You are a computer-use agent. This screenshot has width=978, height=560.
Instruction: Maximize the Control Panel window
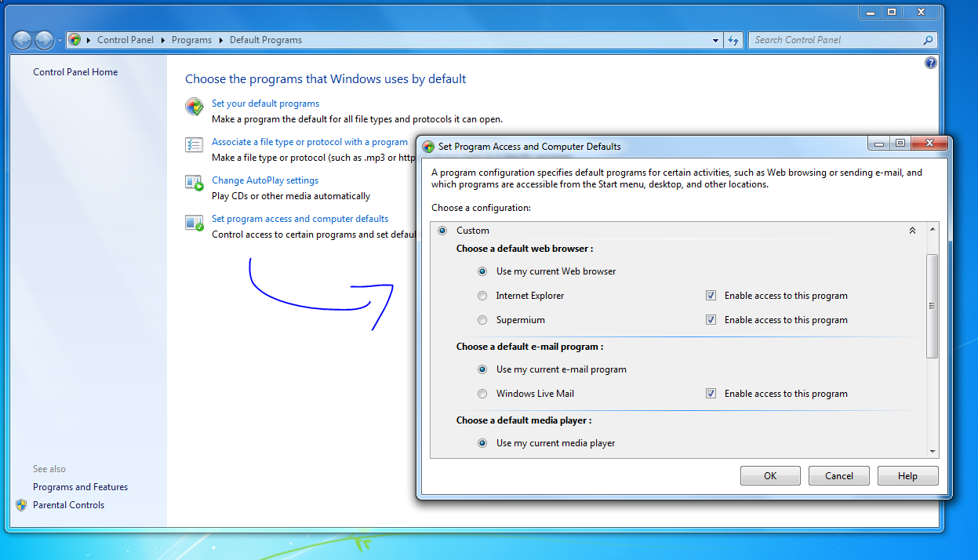point(893,13)
